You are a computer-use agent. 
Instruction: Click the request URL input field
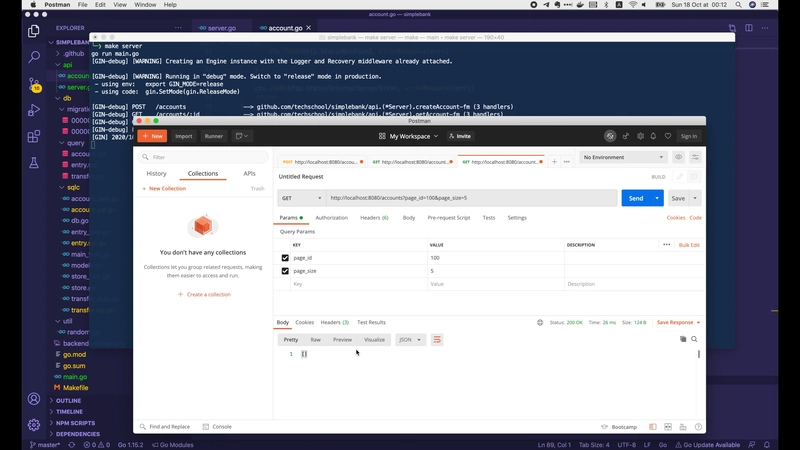[470, 198]
